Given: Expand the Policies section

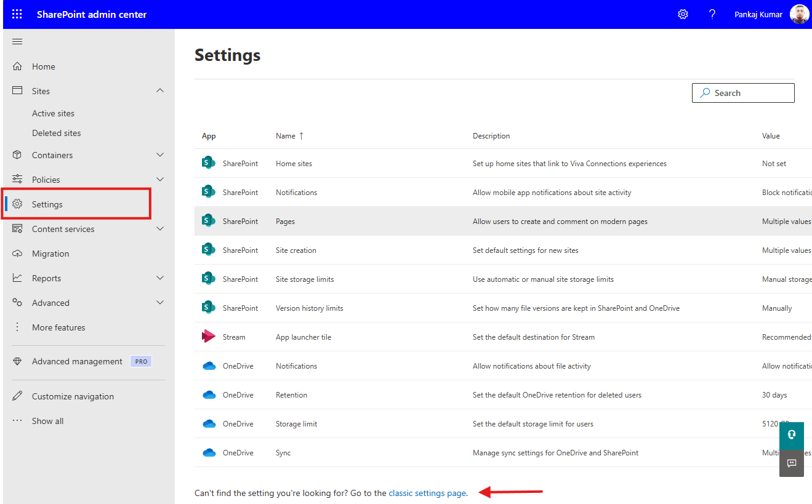Looking at the screenshot, I should [159, 179].
